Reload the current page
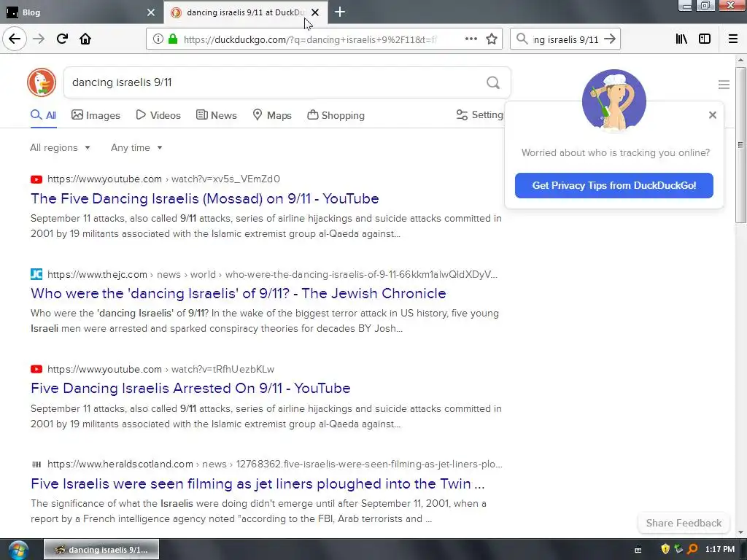747x560 pixels. tap(62, 39)
